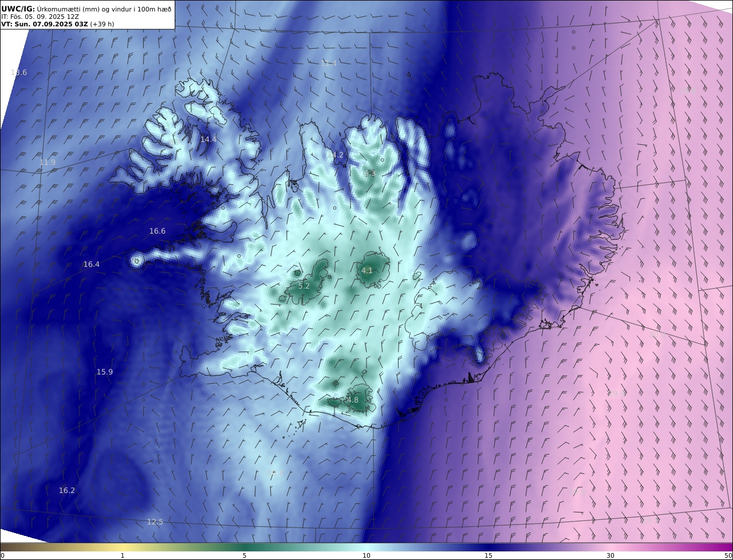The width and height of the screenshot is (733, 560).
Task: Click the map title 'Úrkomumætti (mm) og vindur í 100m hæð'
Action: point(104,9)
